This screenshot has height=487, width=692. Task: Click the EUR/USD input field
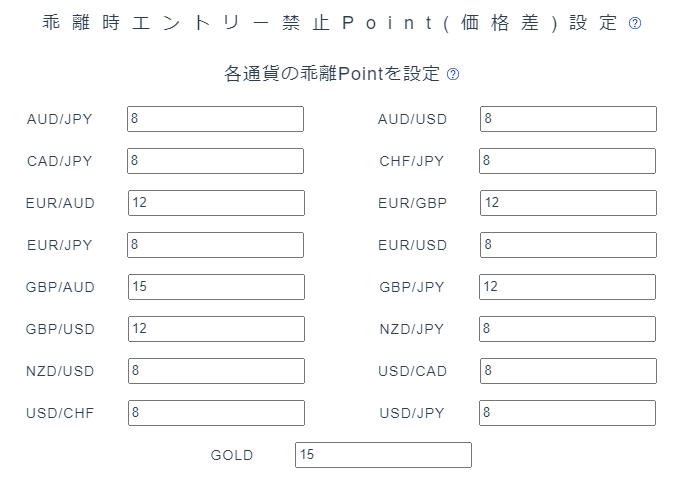pos(568,245)
